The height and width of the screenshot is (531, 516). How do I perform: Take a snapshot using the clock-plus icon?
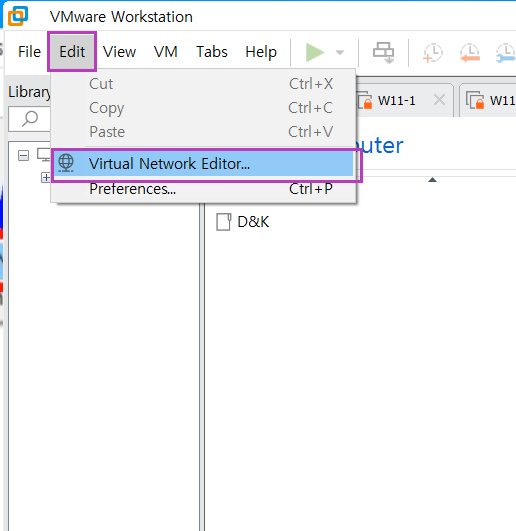tap(432, 53)
